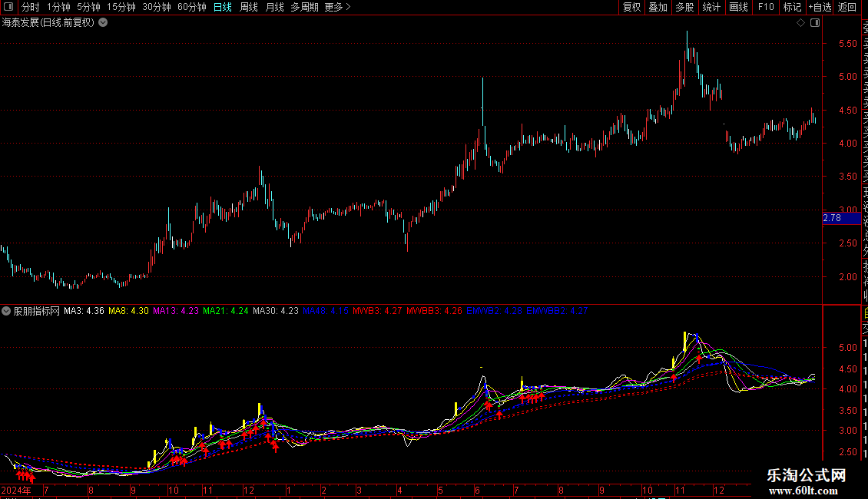The height and width of the screenshot is (499, 868).
Task: Click the MA3: 4.36 value
Action: (x=84, y=311)
